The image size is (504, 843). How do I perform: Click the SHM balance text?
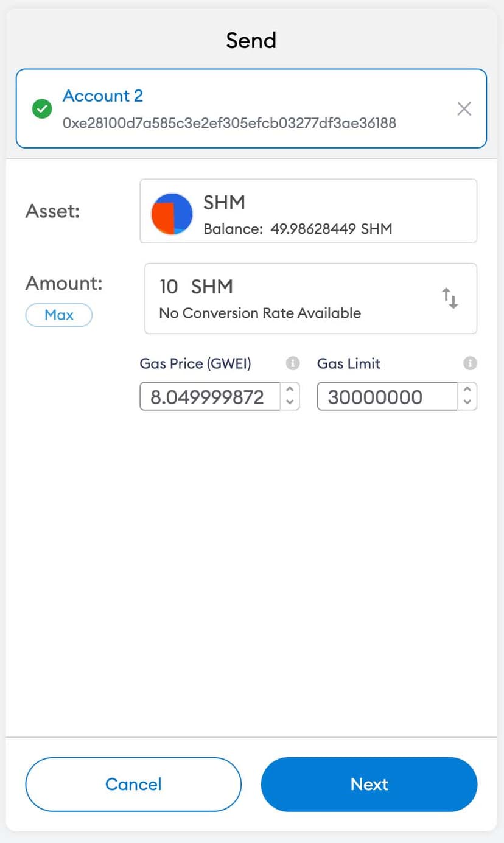tap(298, 229)
